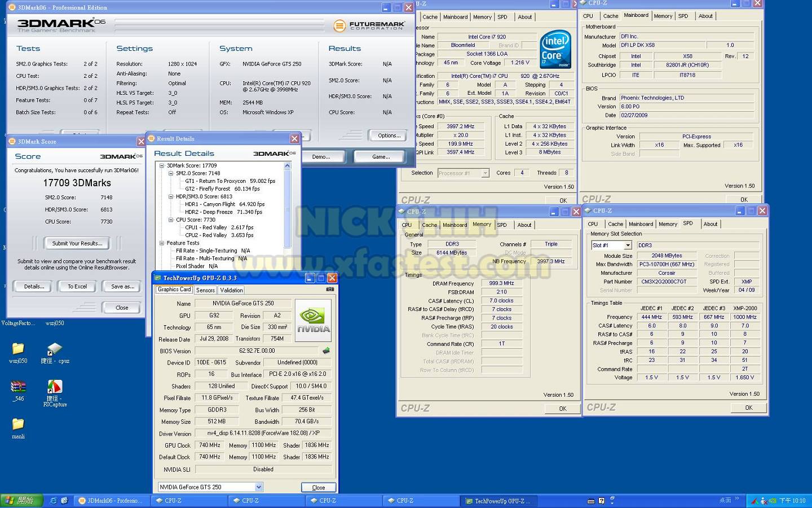Click the GPU name field NVIDIA GeForce GTS 250
The width and height of the screenshot is (812, 508).
pyautogui.click(x=243, y=303)
